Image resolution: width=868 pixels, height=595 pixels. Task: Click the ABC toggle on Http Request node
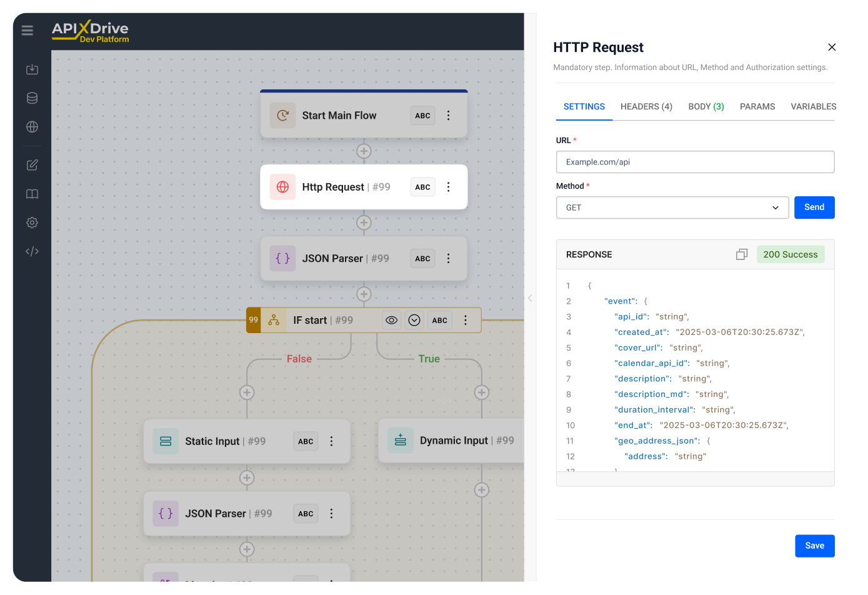coord(422,186)
